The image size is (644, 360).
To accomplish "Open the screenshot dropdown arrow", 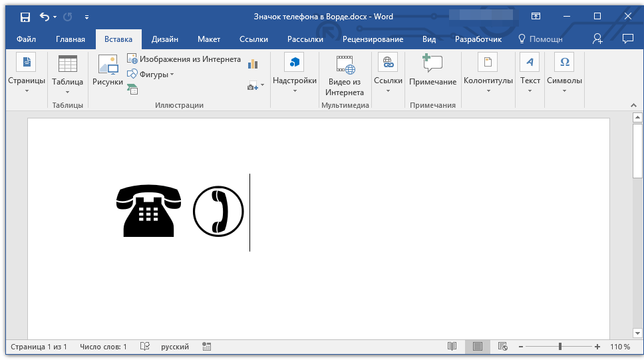I will 262,85.
